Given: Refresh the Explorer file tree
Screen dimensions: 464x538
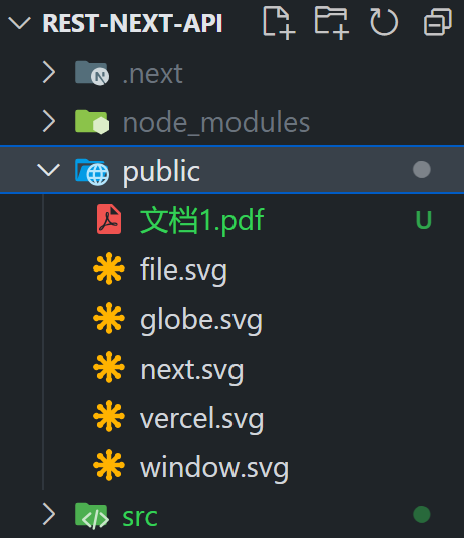Looking at the screenshot, I should [x=384, y=23].
